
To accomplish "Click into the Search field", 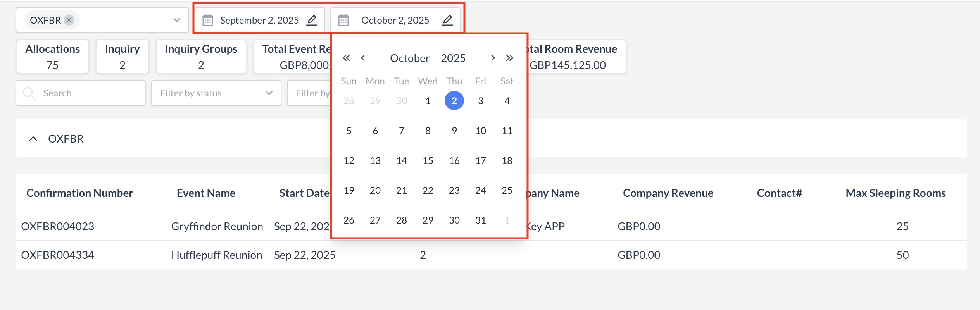I will click(89, 93).
